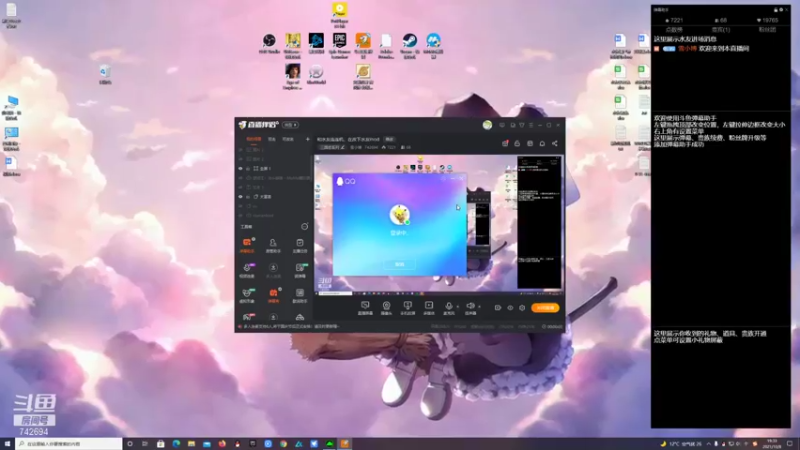The height and width of the screenshot is (450, 800).
Task: Open Microsoft Edge from the taskbar
Action: click(x=176, y=444)
